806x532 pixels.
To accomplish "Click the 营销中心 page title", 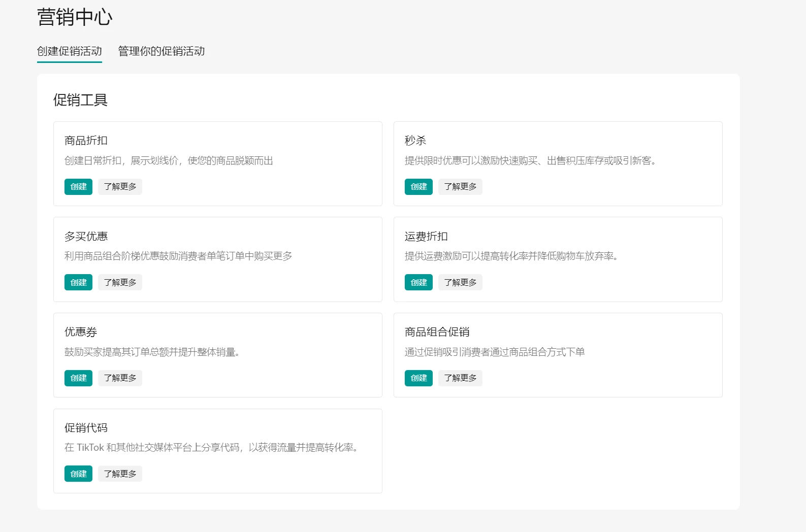I will click(75, 17).
